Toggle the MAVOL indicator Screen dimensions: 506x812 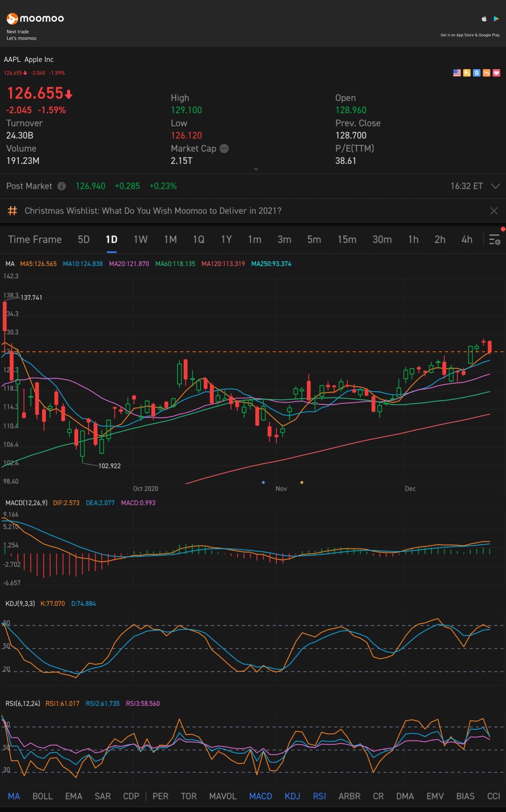pyautogui.click(x=223, y=796)
